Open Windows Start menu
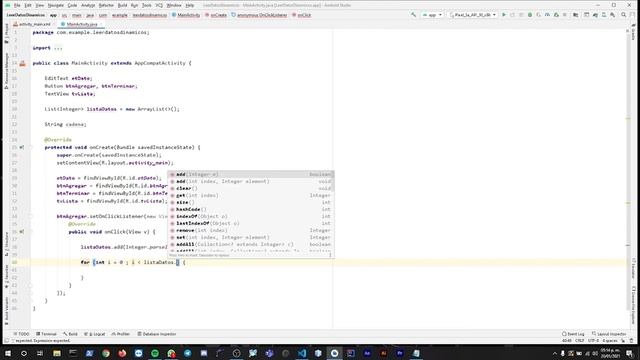 coord(8,353)
